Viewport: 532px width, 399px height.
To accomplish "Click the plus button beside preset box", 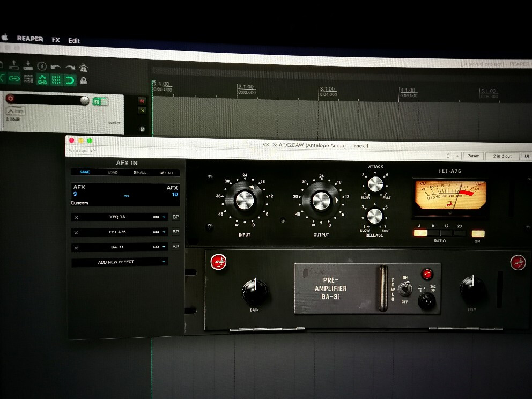I will pyautogui.click(x=457, y=156).
